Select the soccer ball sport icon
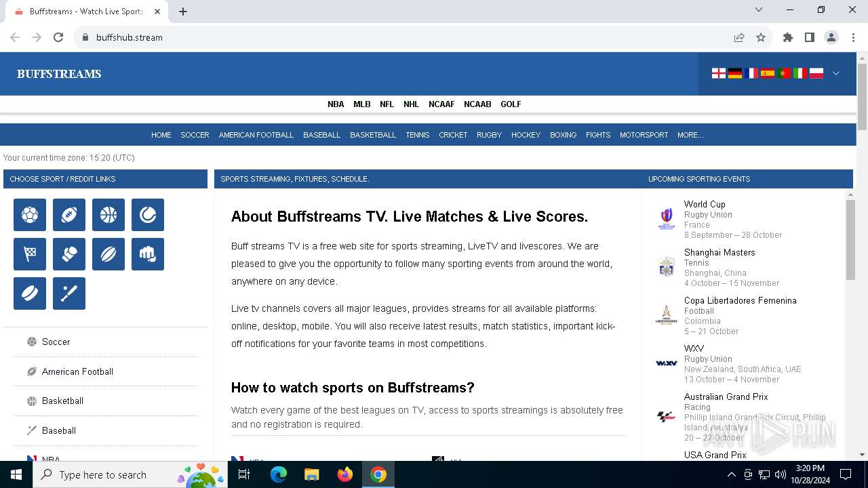The width and height of the screenshot is (868, 488). tap(30, 215)
